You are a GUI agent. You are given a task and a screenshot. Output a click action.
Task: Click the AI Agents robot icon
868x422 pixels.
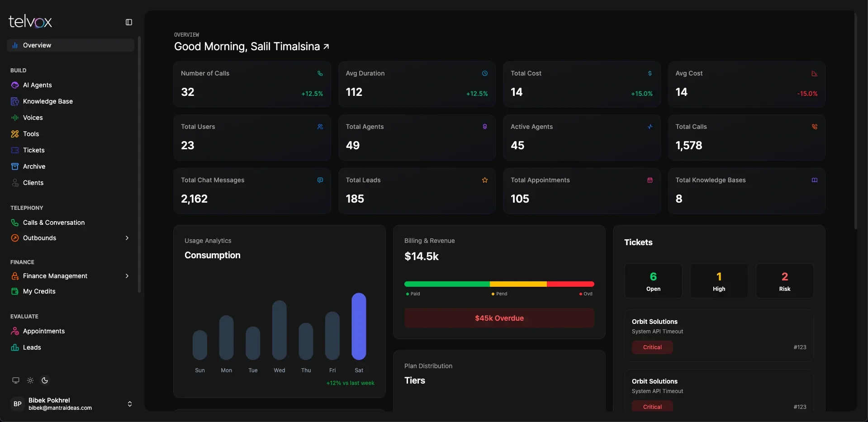[15, 85]
